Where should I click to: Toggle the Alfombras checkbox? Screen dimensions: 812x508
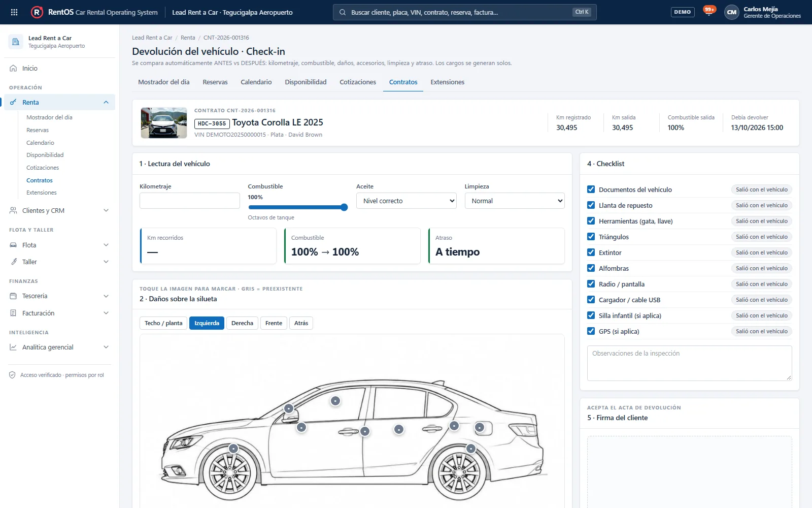point(591,268)
